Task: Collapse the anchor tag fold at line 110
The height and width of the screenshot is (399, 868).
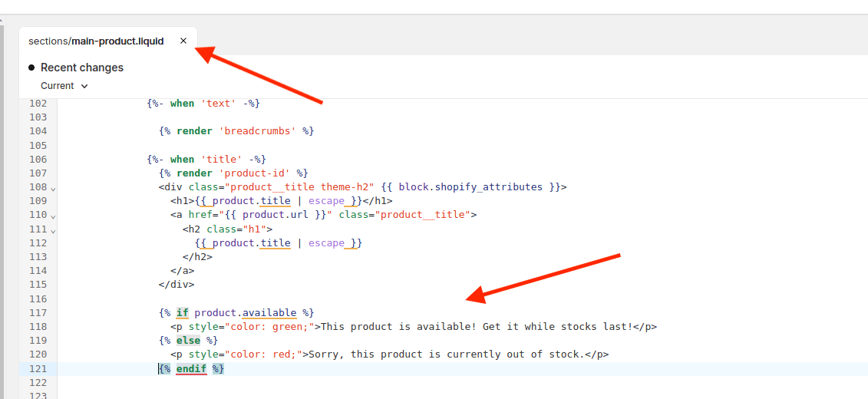Action: [x=53, y=216]
